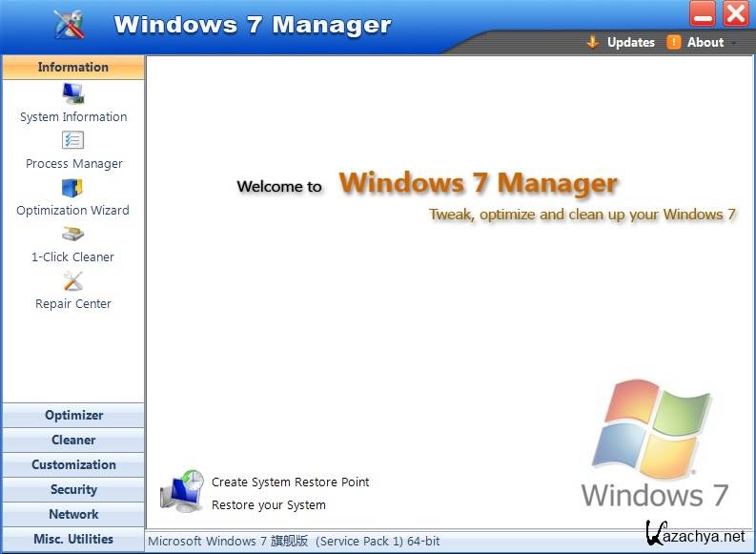Open the About menu text
Screen dimensions: 756x554
(705, 42)
